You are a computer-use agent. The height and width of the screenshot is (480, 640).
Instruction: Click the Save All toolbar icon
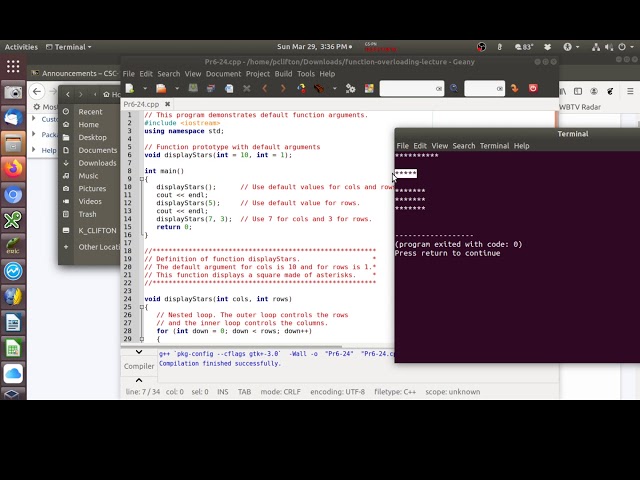pyautogui.click(x=211, y=88)
